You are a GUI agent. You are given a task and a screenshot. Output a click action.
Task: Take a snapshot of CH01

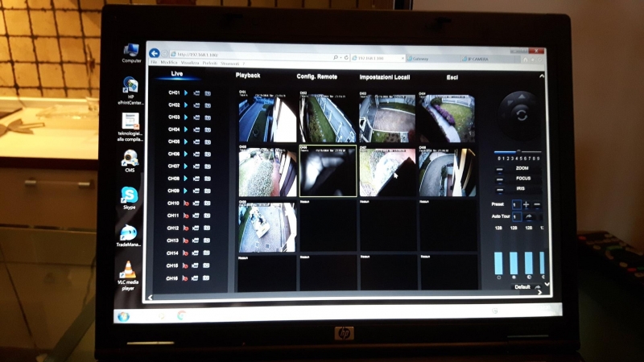pos(208,93)
